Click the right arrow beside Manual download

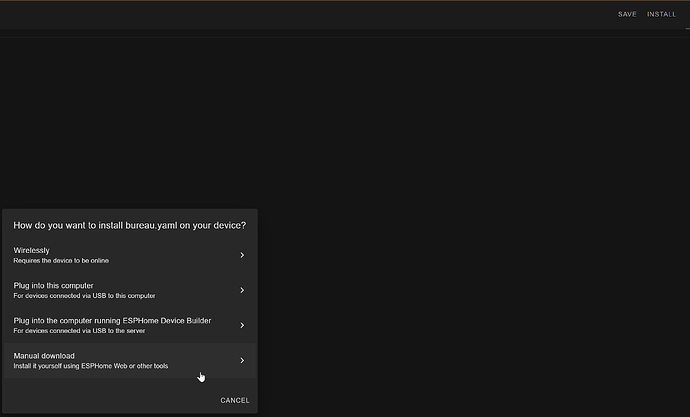(x=242, y=361)
